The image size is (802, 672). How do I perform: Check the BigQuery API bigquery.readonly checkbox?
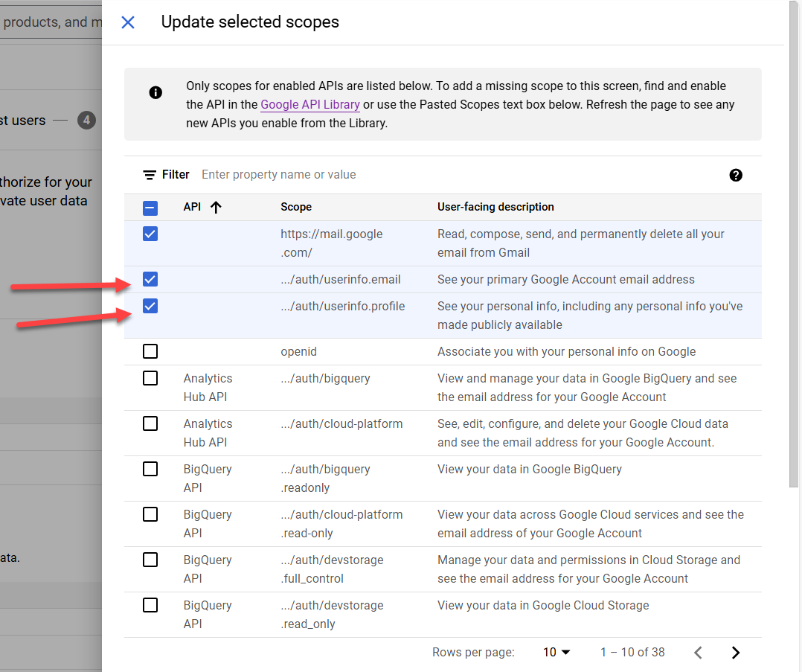pyautogui.click(x=150, y=469)
